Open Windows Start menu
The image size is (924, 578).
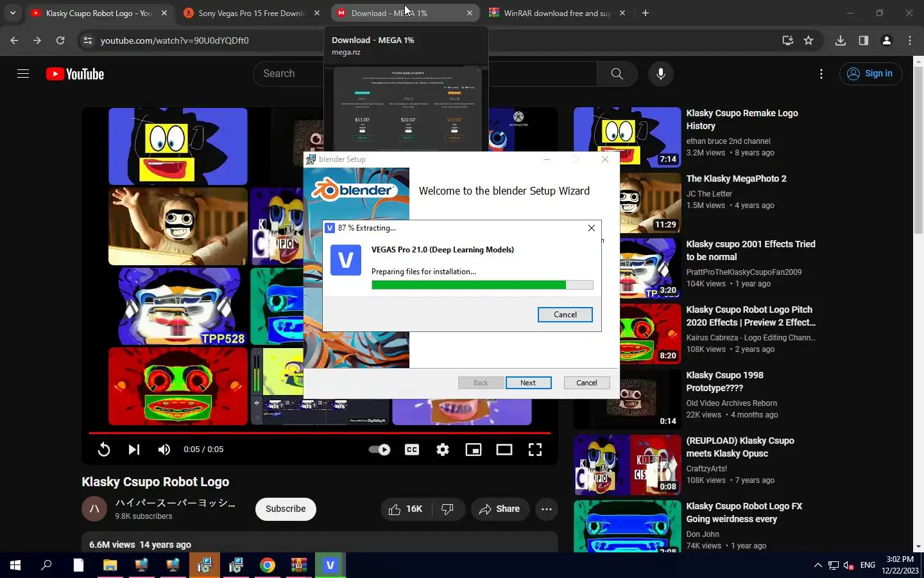point(15,565)
